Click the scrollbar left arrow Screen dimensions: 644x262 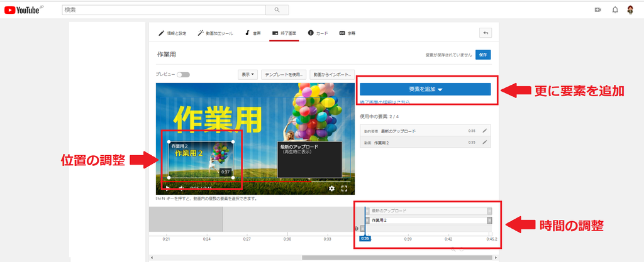[x=152, y=258]
